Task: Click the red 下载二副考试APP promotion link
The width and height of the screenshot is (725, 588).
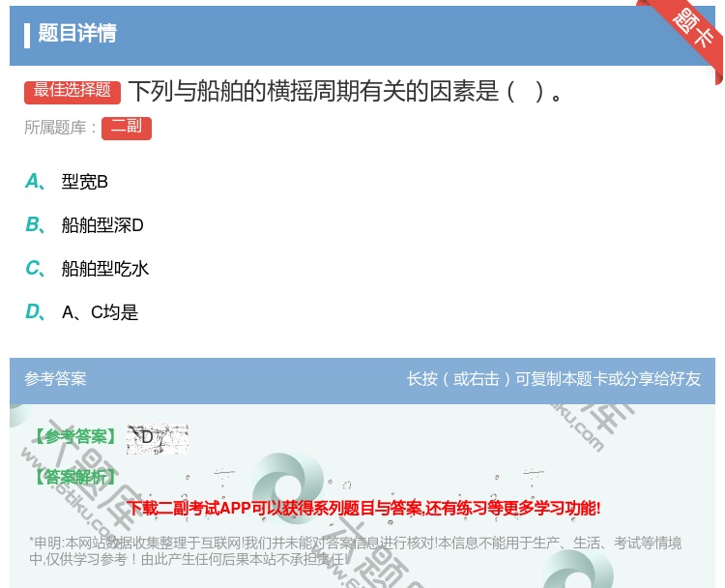Action: click(x=363, y=508)
